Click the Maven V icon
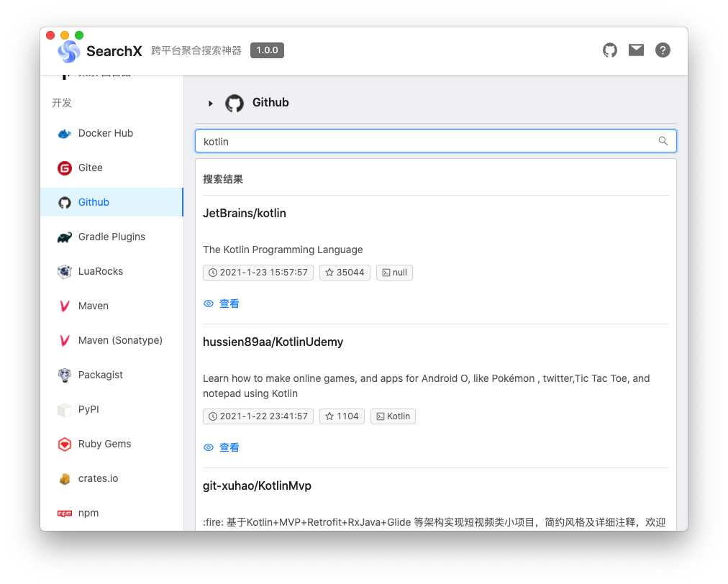Image resolution: width=728 pixels, height=584 pixels. point(65,306)
